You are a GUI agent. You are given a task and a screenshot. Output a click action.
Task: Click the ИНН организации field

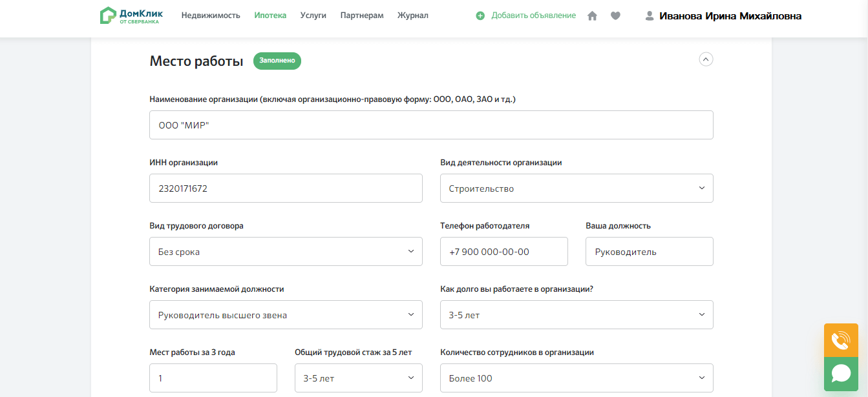click(286, 188)
